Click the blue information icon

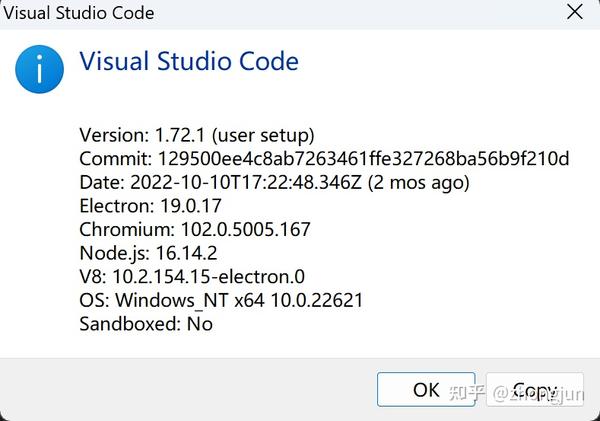pos(39,69)
